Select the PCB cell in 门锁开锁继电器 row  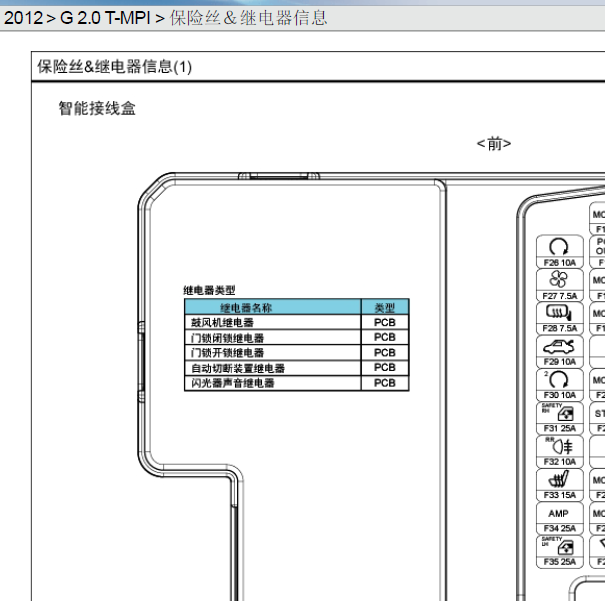click(x=385, y=353)
